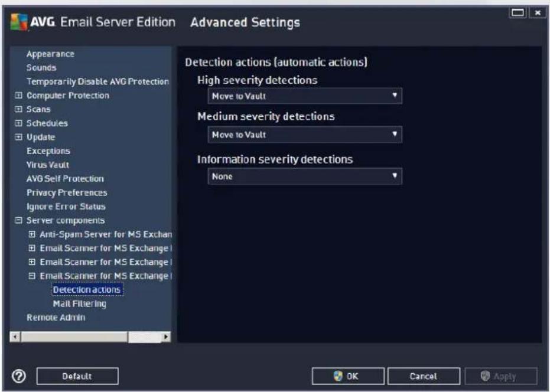Open Information severity detections dropdown
Screen dimensions: 550x392
point(305,177)
